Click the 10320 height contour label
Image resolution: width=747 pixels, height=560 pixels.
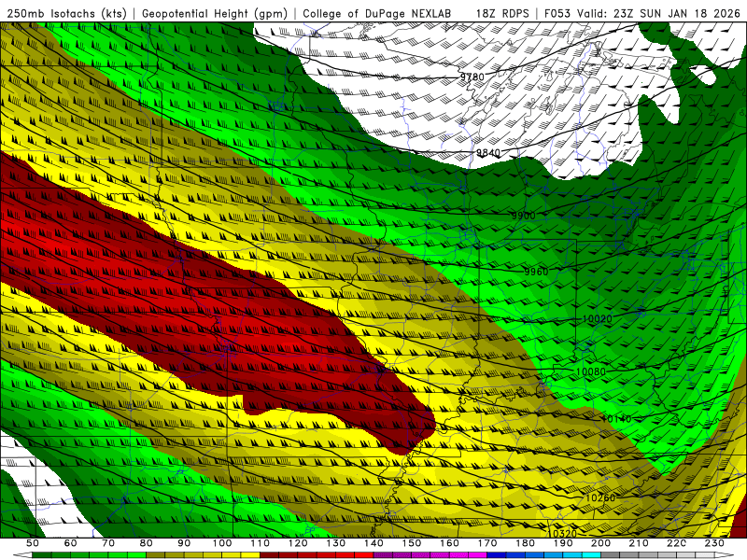(x=562, y=534)
